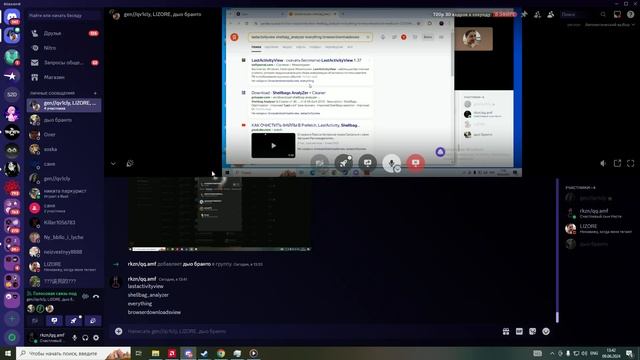Image resolution: width=640 pixels, height=360 pixels.
Task: Open DM with LIZORE in sidebar
Action: [x=64, y=267]
